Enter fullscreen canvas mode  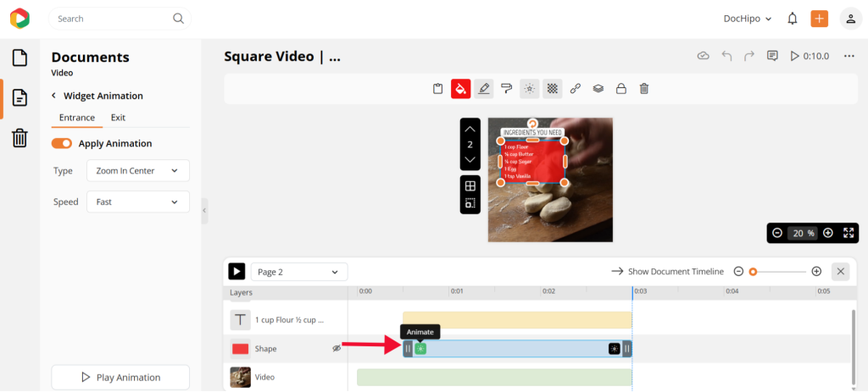coord(849,233)
